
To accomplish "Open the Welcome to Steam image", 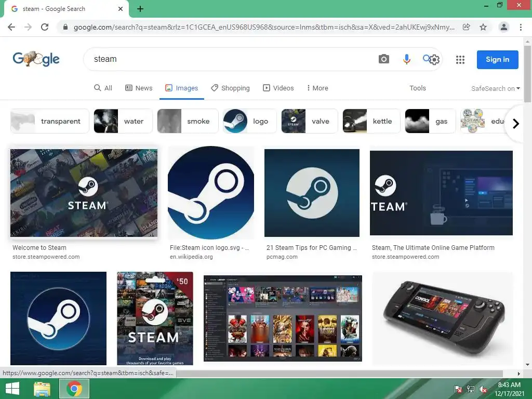I will (84, 193).
